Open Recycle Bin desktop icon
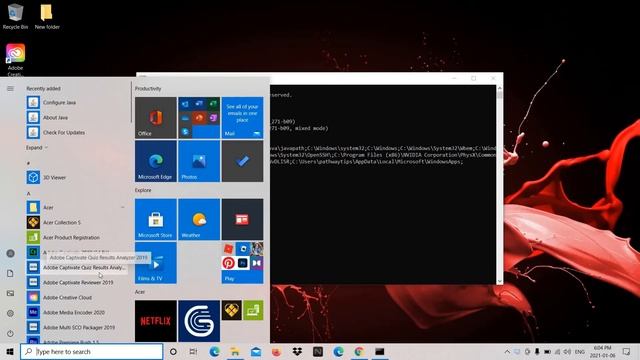 point(16,16)
